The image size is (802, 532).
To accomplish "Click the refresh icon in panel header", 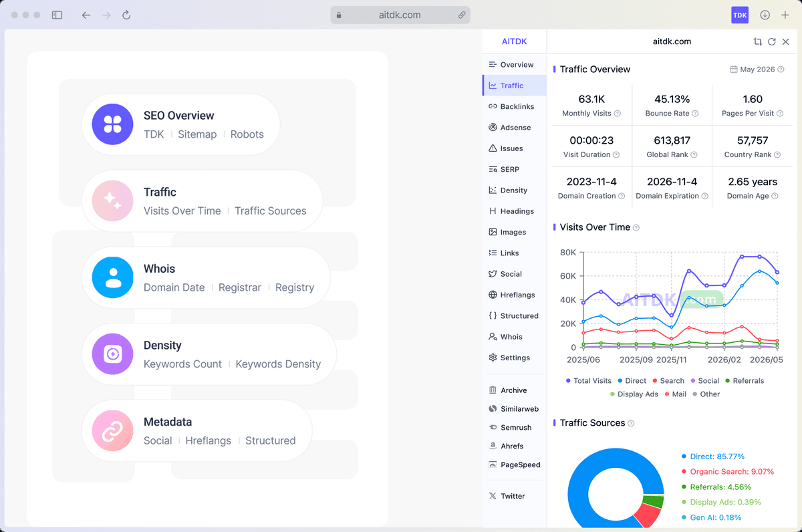I will (x=771, y=41).
